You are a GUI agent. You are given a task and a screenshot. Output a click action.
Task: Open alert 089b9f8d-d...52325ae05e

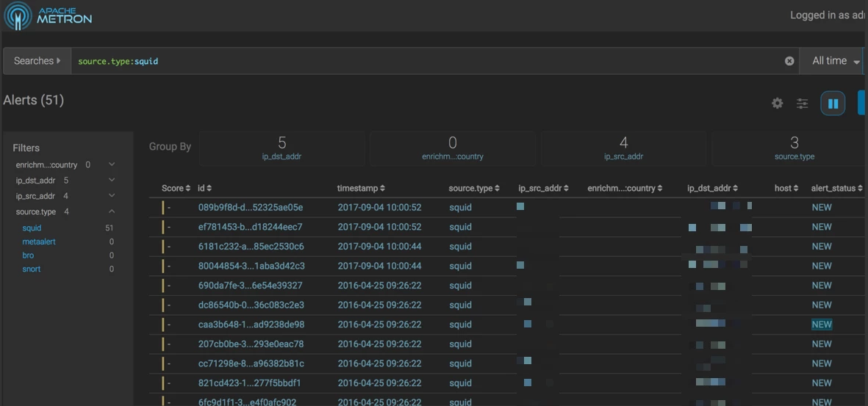250,208
